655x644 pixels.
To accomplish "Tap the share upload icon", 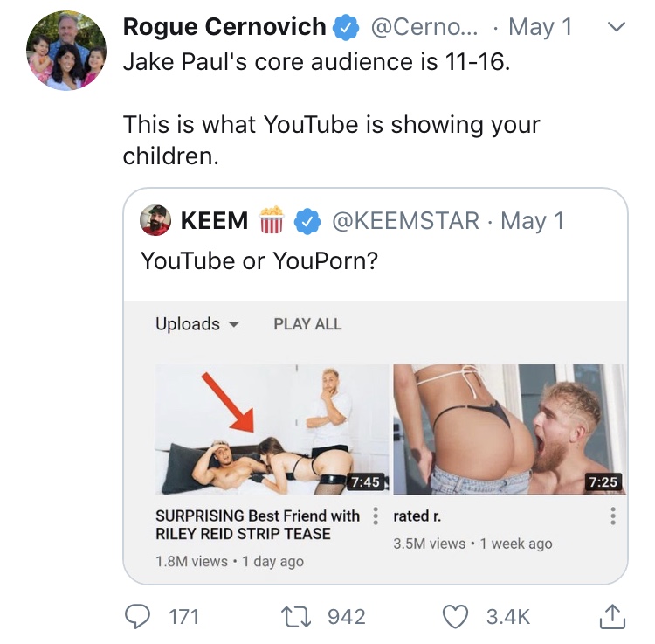I will [x=613, y=616].
